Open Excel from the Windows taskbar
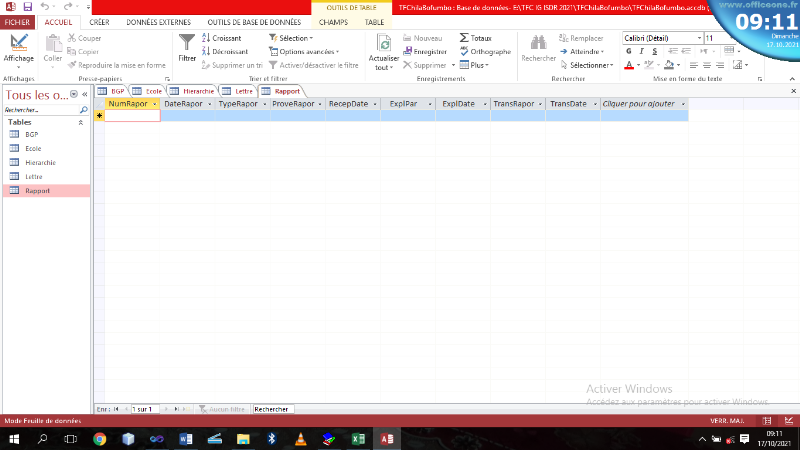800x450 pixels. pyautogui.click(x=357, y=438)
